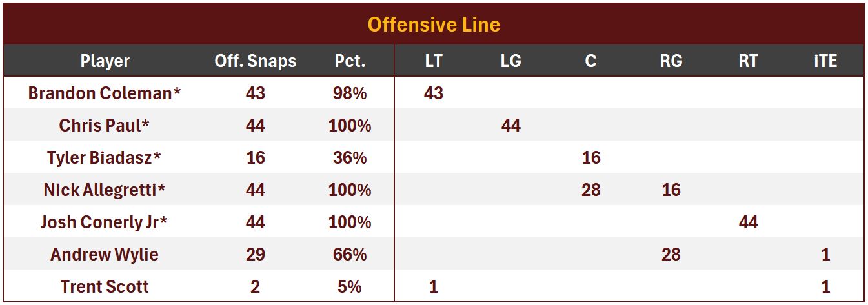The height and width of the screenshot is (305, 868).
Task: Click the Offensive Line table title
Action: pyautogui.click(x=434, y=25)
